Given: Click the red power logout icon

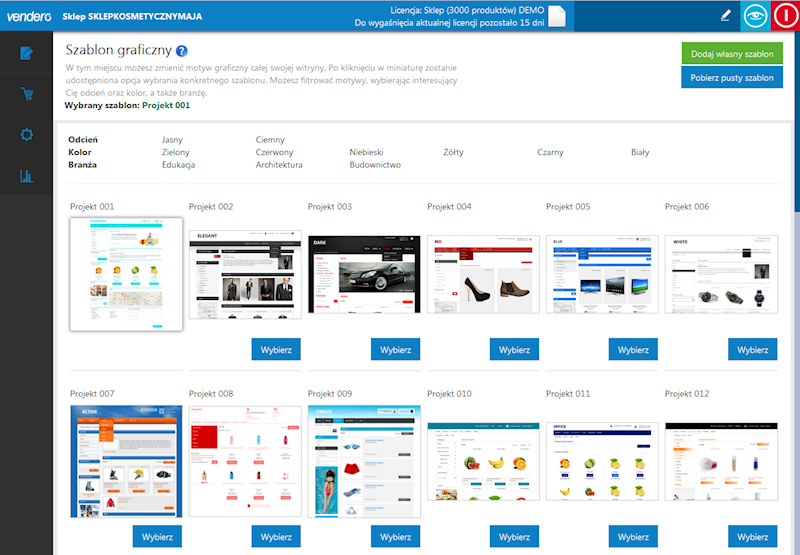Looking at the screenshot, I should coord(785,16).
